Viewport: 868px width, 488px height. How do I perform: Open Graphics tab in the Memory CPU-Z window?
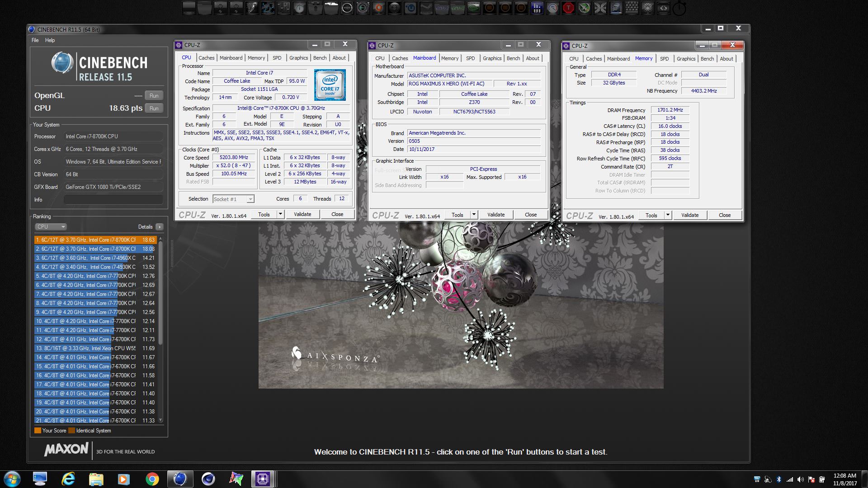pyautogui.click(x=686, y=59)
